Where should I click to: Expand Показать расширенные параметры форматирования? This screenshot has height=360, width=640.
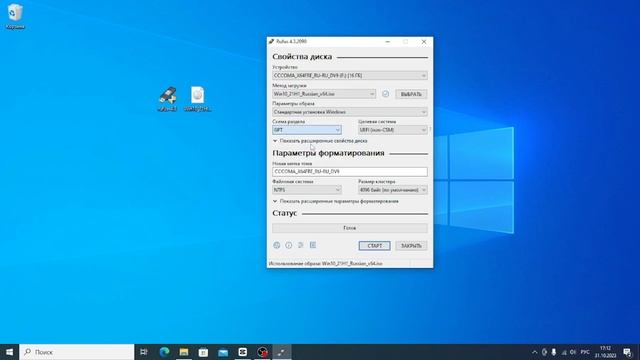[x=336, y=201]
